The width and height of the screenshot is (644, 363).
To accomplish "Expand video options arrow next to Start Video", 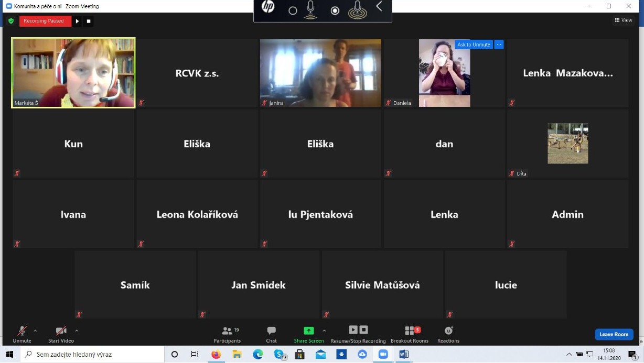I will click(77, 331).
